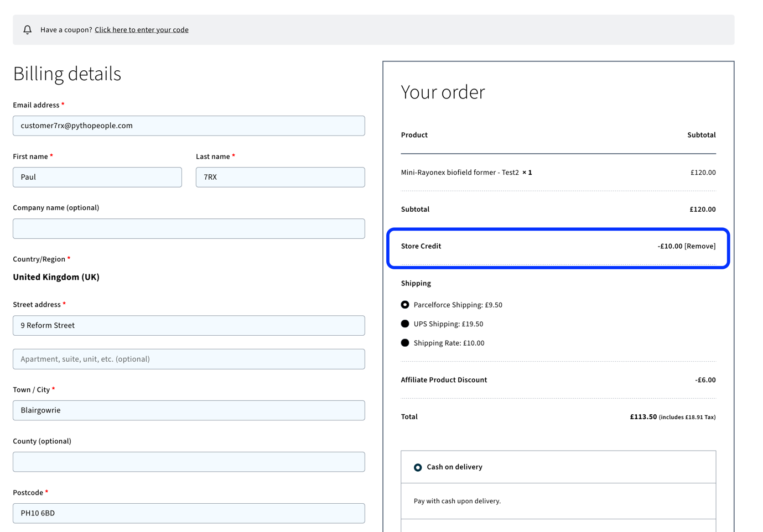Click the 'Mini-Rayonex biofield former - Test2' product name
This screenshot has height=532, width=763.
pos(460,173)
